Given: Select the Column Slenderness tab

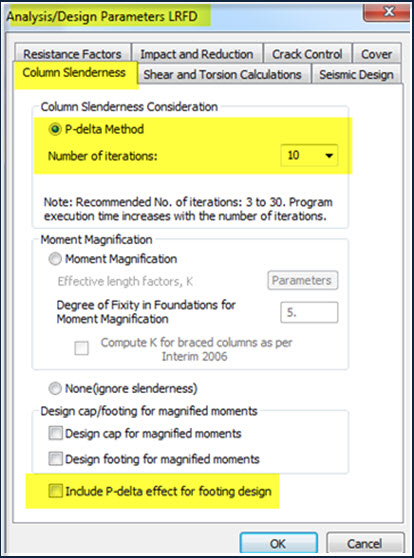Looking at the screenshot, I should click(x=74, y=73).
